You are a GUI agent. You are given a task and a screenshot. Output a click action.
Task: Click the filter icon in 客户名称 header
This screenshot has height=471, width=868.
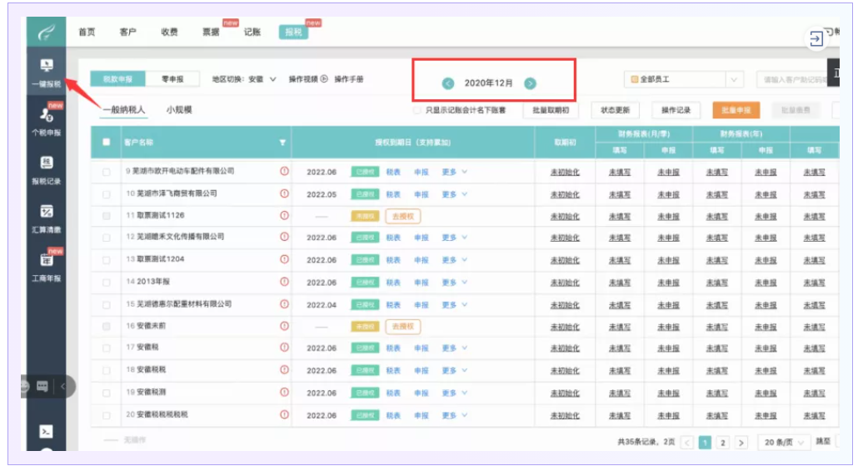282,143
